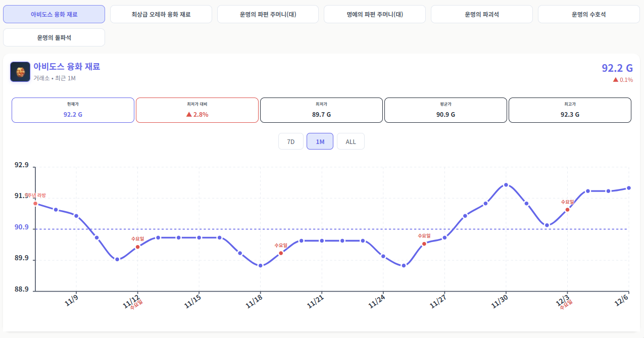The height and width of the screenshot is (338, 644).
Task: Click the red 수요일 data point at 12/3
Action: (x=567, y=210)
